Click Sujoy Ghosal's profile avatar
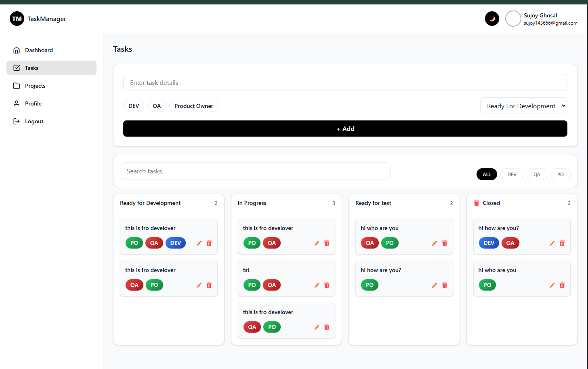The width and height of the screenshot is (588, 369). pos(513,18)
